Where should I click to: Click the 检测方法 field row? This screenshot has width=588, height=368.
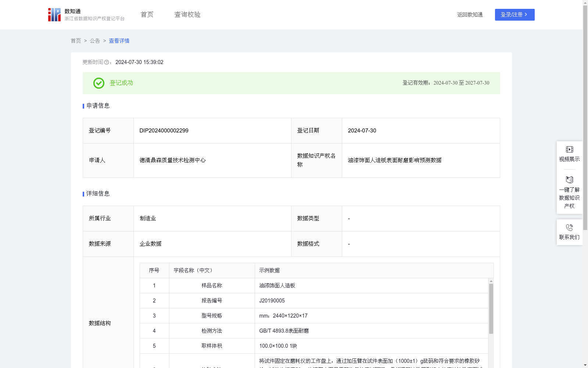[x=314, y=331]
